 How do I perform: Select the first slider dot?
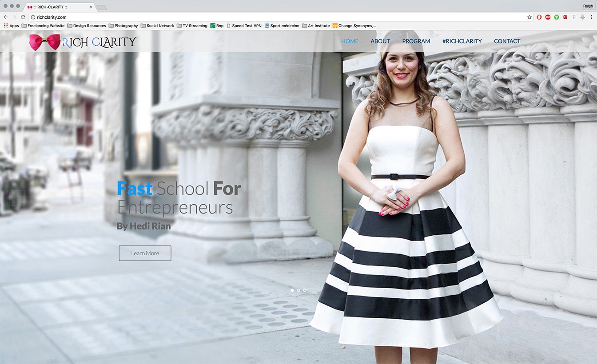click(x=292, y=290)
